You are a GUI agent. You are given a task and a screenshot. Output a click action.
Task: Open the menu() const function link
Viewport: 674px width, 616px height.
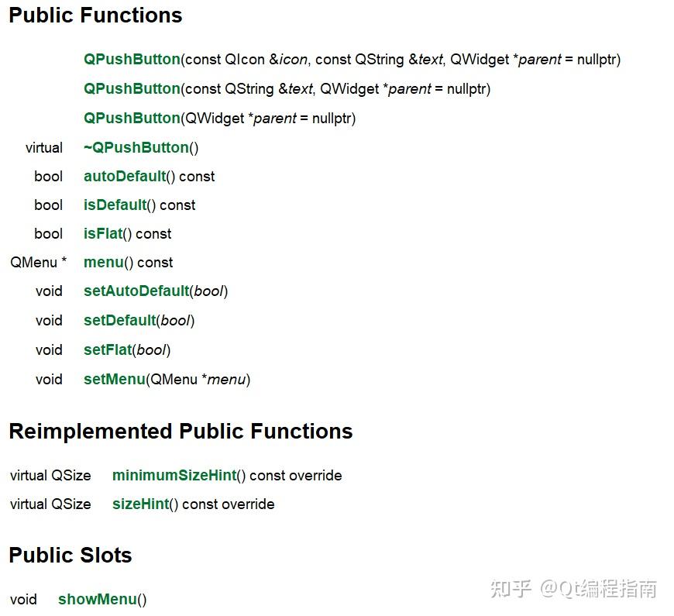104,262
